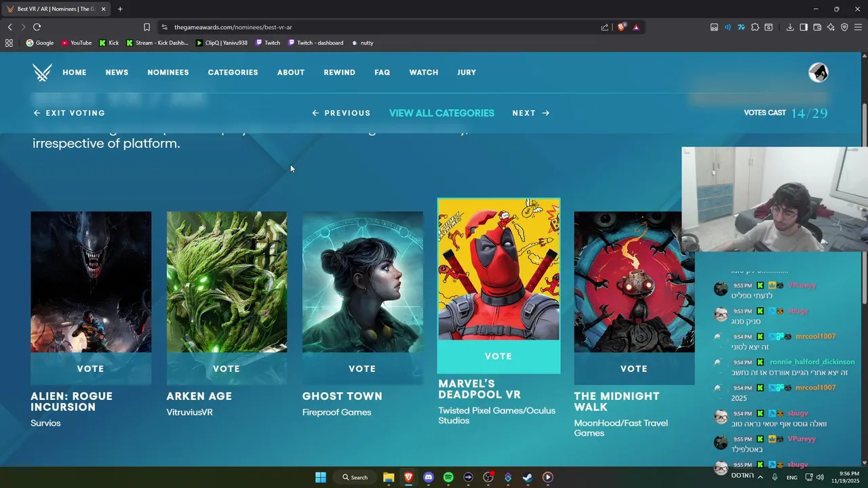Open the browser apps grid icon
Image resolution: width=868 pixels, height=488 pixels.
click(9, 43)
